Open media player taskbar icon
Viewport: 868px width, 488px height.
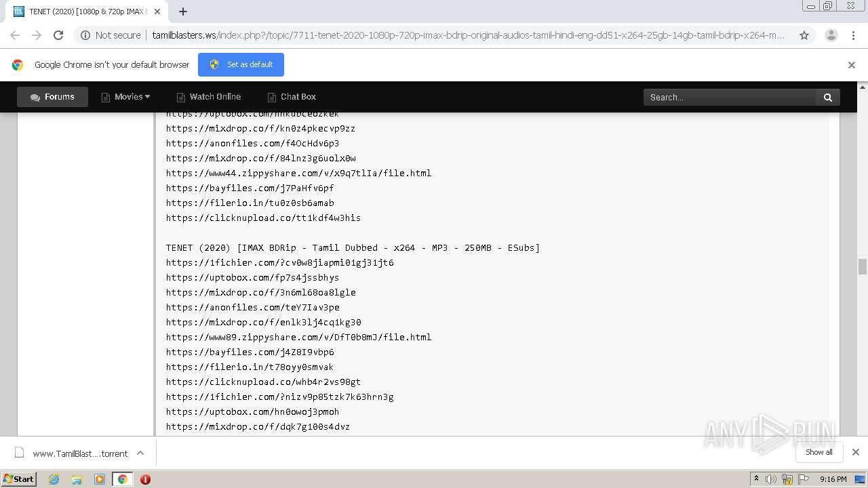click(100, 479)
